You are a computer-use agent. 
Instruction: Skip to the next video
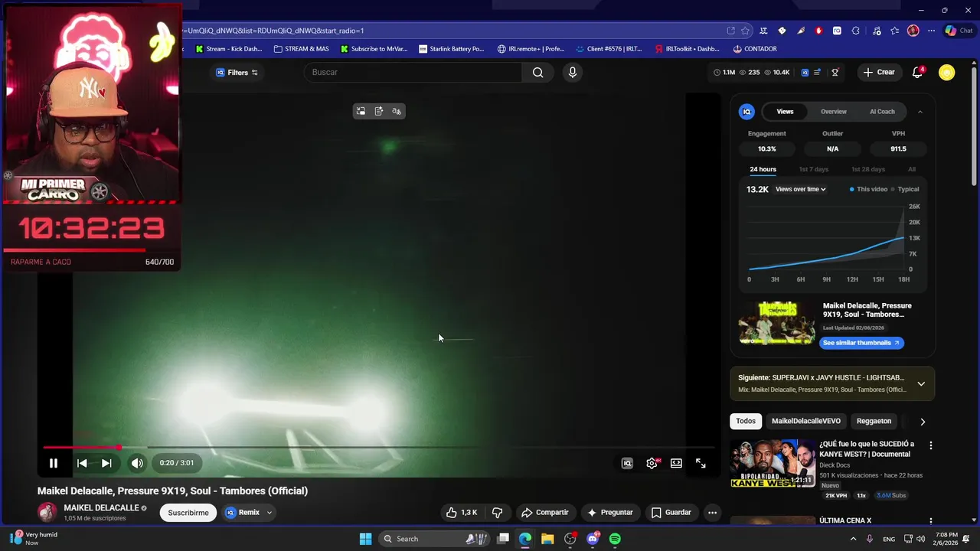point(106,463)
